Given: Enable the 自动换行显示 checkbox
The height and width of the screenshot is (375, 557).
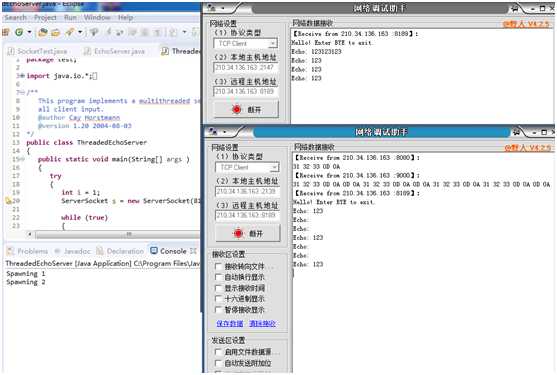Looking at the screenshot, I should [x=219, y=277].
